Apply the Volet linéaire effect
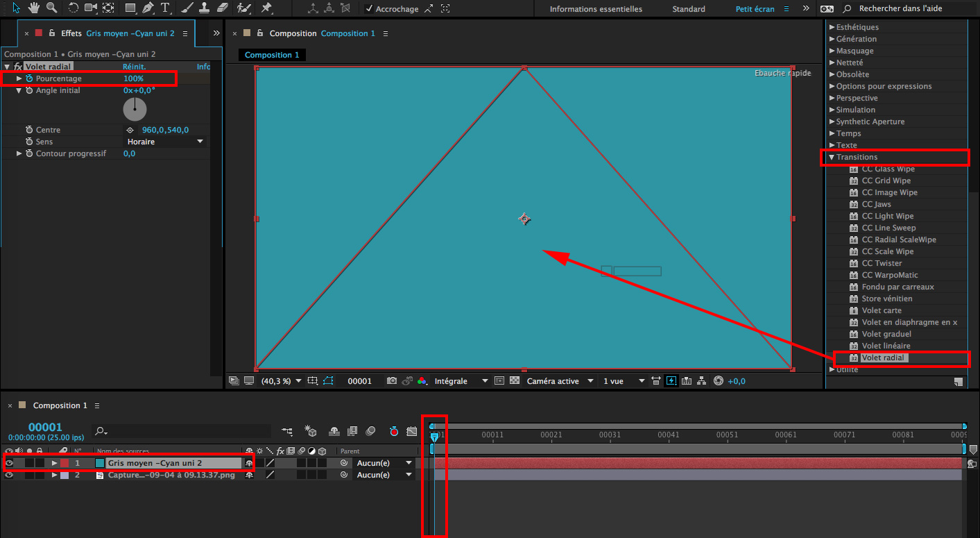Image resolution: width=980 pixels, height=538 pixels. [x=886, y=346]
